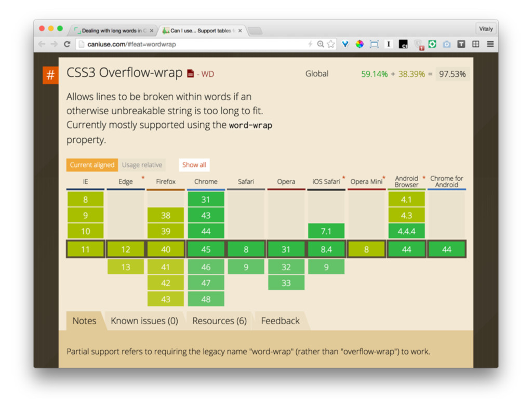532x399 pixels.
Task: Open a new browser tab
Action: [255, 31]
